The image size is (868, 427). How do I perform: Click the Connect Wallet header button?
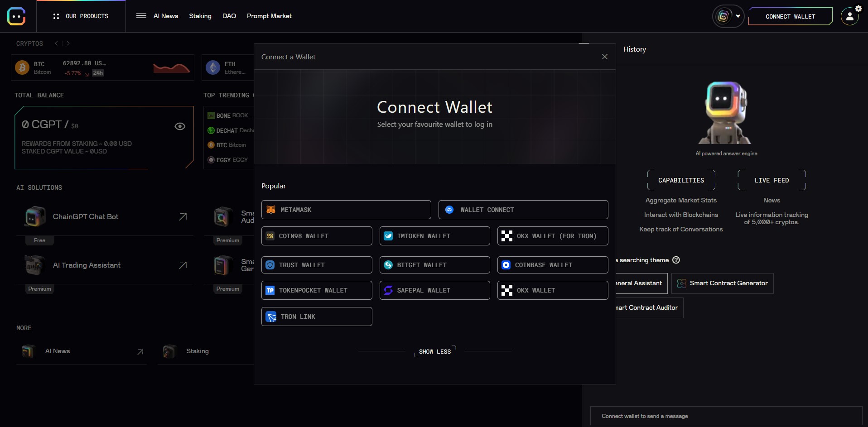coord(791,16)
